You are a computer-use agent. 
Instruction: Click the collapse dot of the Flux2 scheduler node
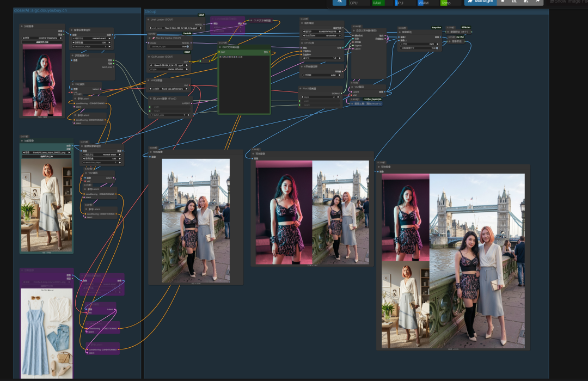point(301,89)
